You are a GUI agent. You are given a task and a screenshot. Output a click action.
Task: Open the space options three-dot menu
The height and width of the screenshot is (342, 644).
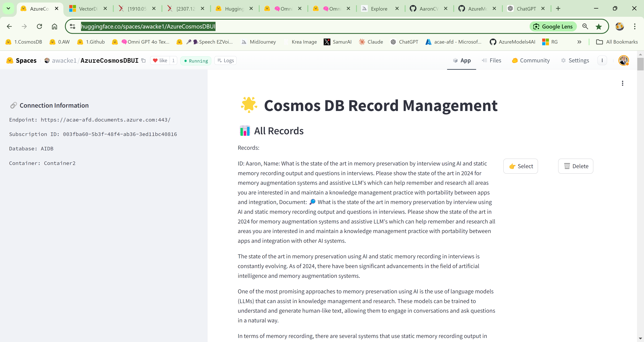tap(602, 61)
